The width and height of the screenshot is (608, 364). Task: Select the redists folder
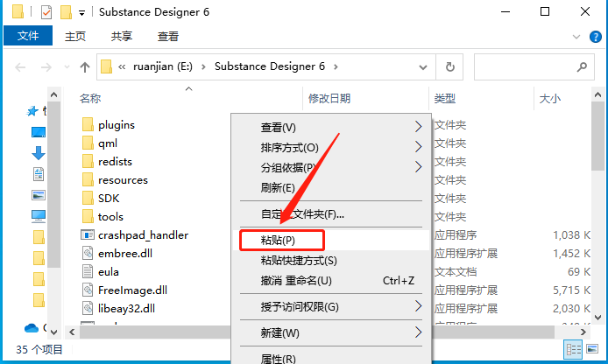point(115,162)
